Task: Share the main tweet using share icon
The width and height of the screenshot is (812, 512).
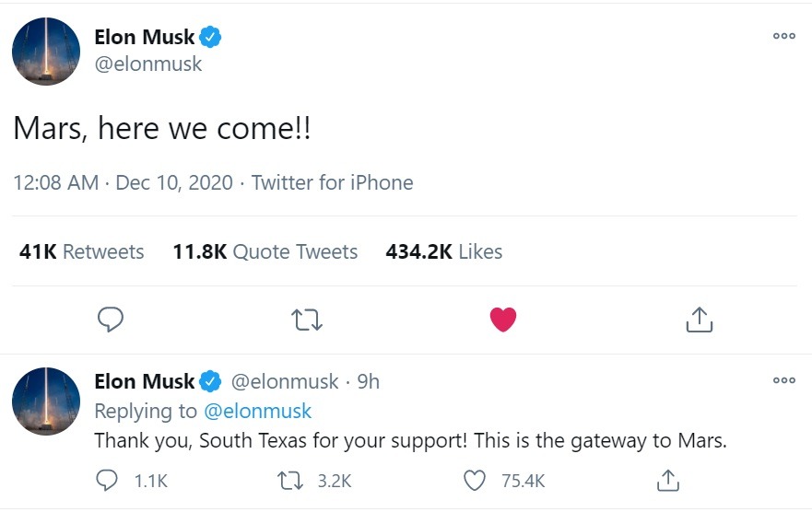Action: click(x=700, y=320)
